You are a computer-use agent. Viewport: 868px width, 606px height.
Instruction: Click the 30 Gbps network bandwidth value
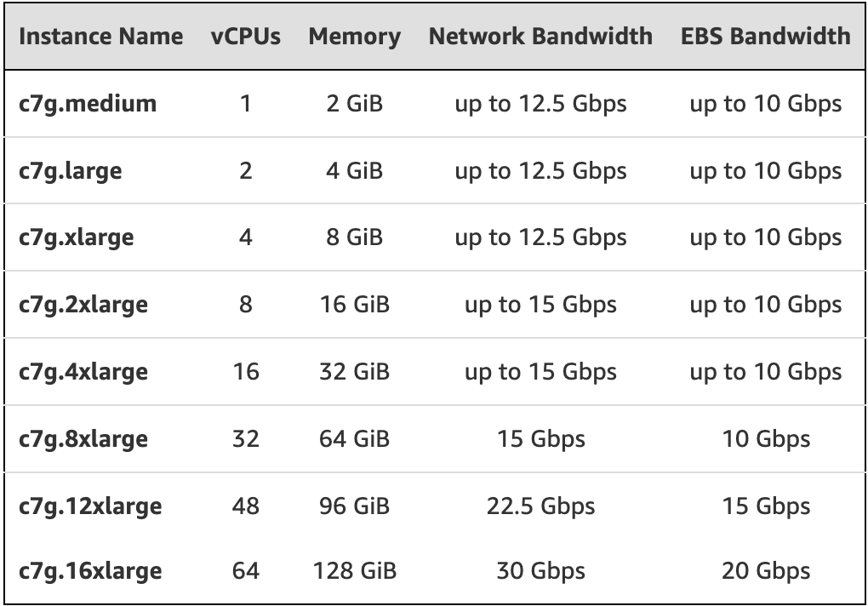point(540,570)
